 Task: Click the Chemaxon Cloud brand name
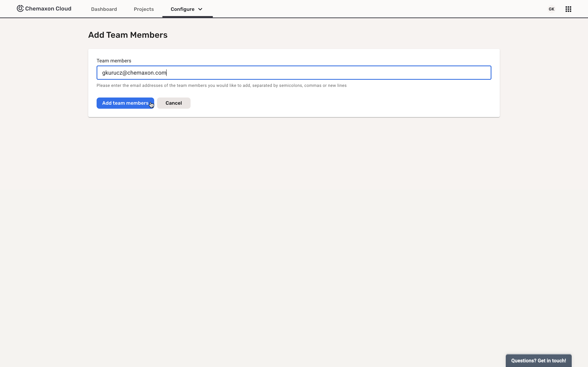tap(48, 9)
